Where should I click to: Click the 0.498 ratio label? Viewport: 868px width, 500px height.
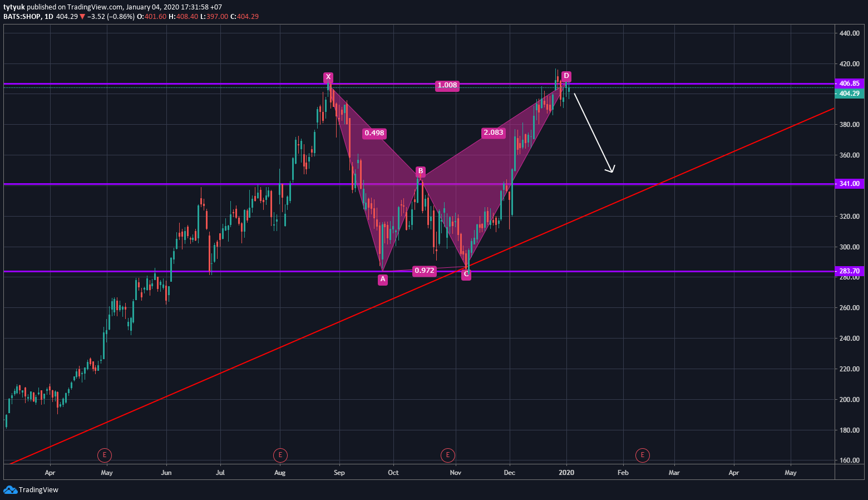pos(374,133)
